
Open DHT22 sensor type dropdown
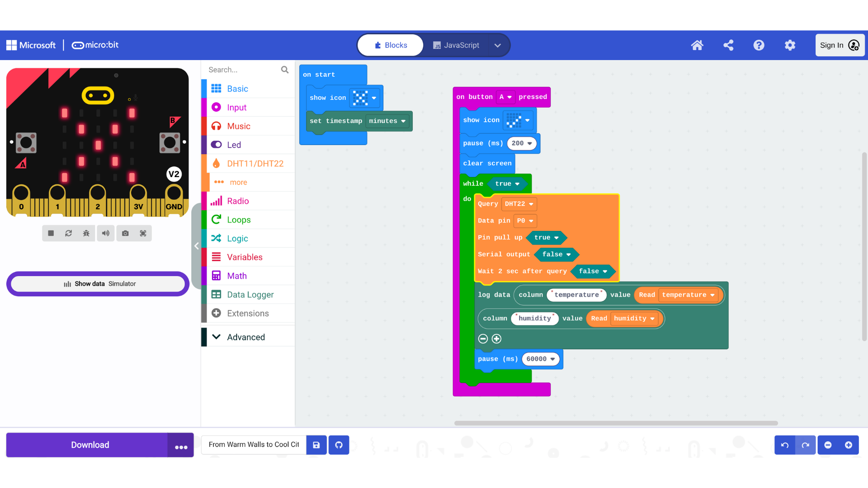pos(519,204)
